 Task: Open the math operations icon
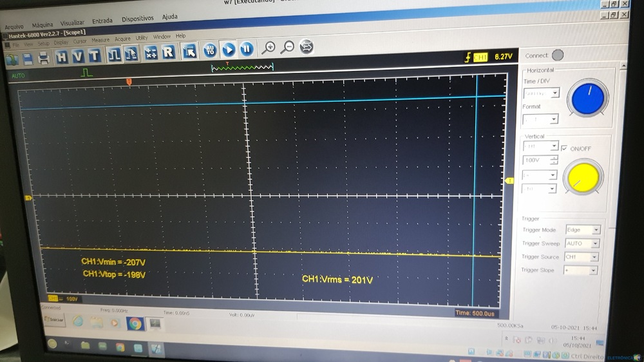point(150,53)
